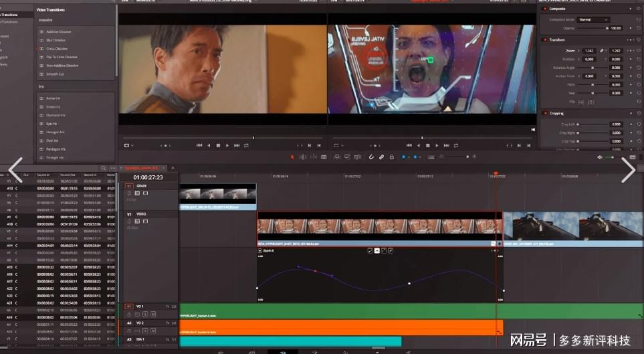Stop playback in the source viewer
The width and height of the screenshot is (644, 354).
218,145
